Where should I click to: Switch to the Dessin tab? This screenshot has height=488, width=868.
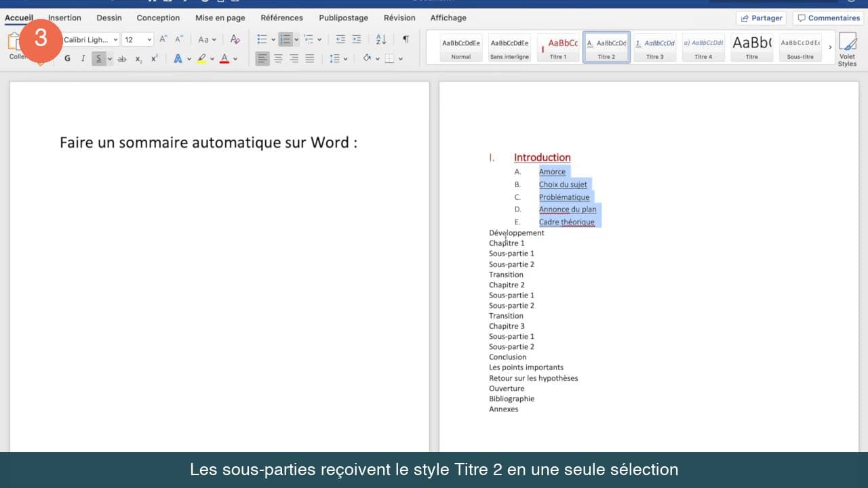pyautogui.click(x=109, y=18)
